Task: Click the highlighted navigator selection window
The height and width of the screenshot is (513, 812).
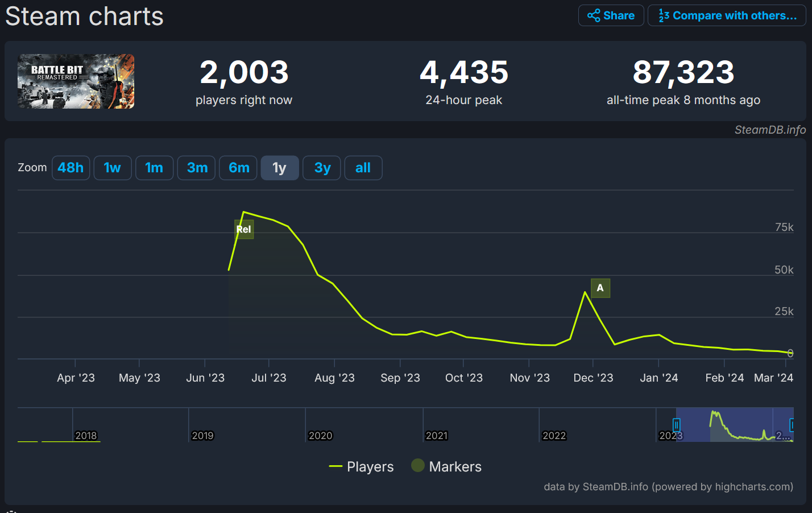Action: (735, 424)
